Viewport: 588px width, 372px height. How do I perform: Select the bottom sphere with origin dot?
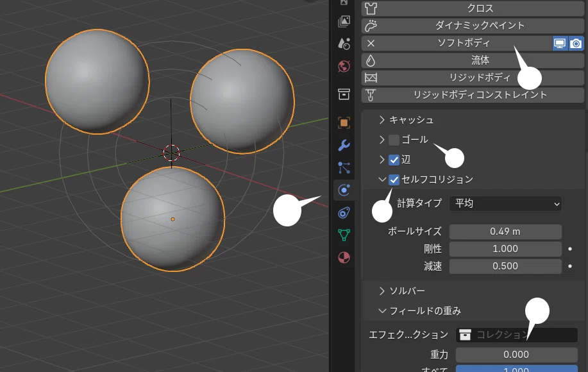(173, 219)
